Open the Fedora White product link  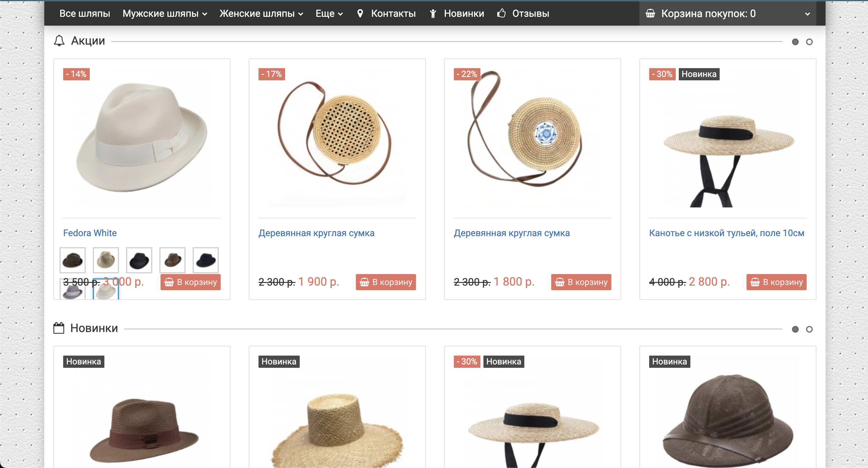tap(90, 233)
